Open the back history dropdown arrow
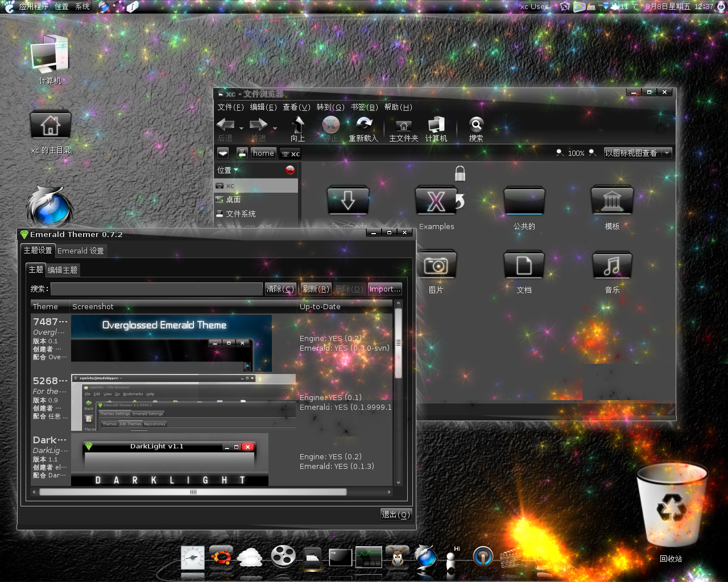 pyautogui.click(x=241, y=128)
